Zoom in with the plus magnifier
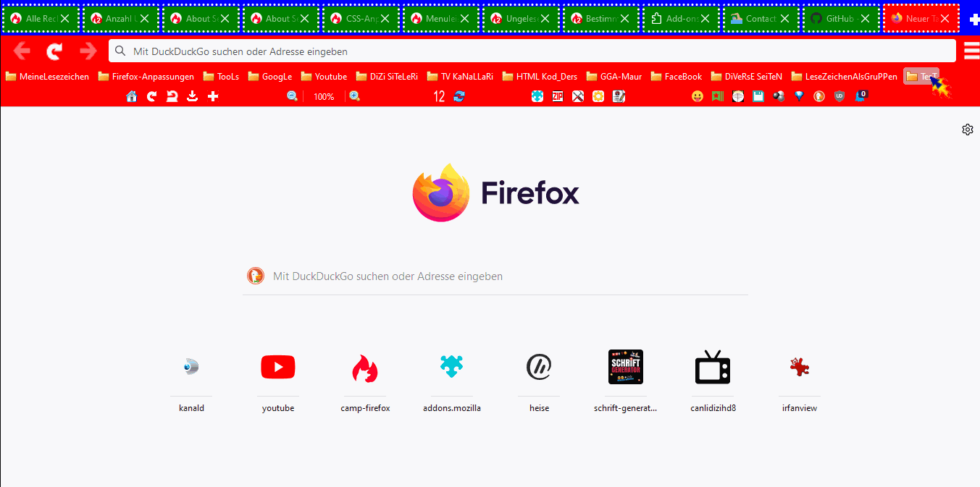This screenshot has height=487, width=980. click(355, 96)
